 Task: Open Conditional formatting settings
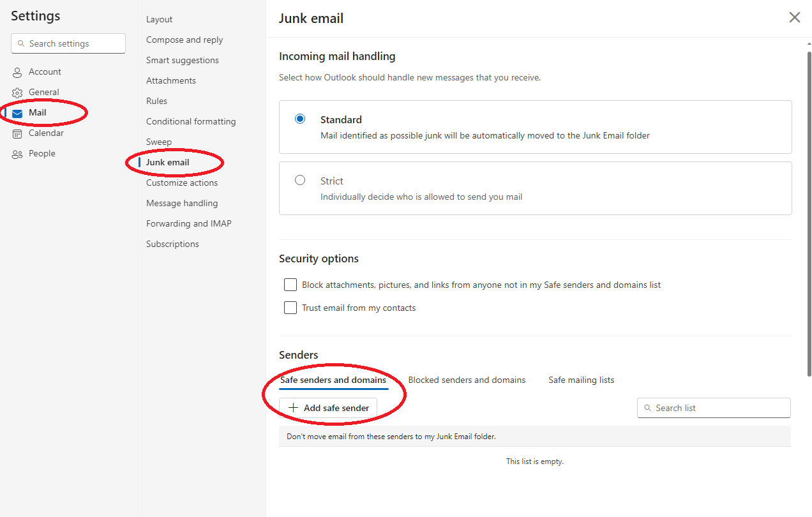point(191,121)
